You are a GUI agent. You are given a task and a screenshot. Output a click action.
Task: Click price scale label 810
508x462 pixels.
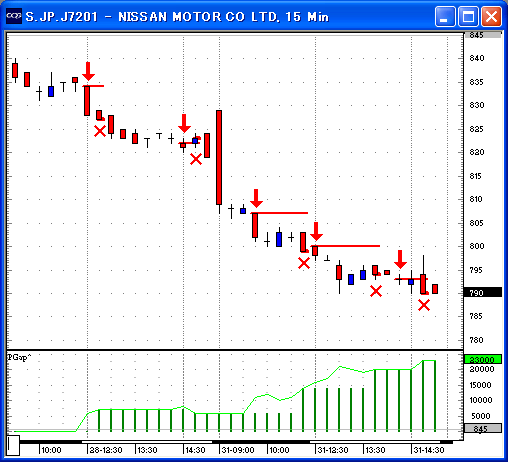point(477,199)
